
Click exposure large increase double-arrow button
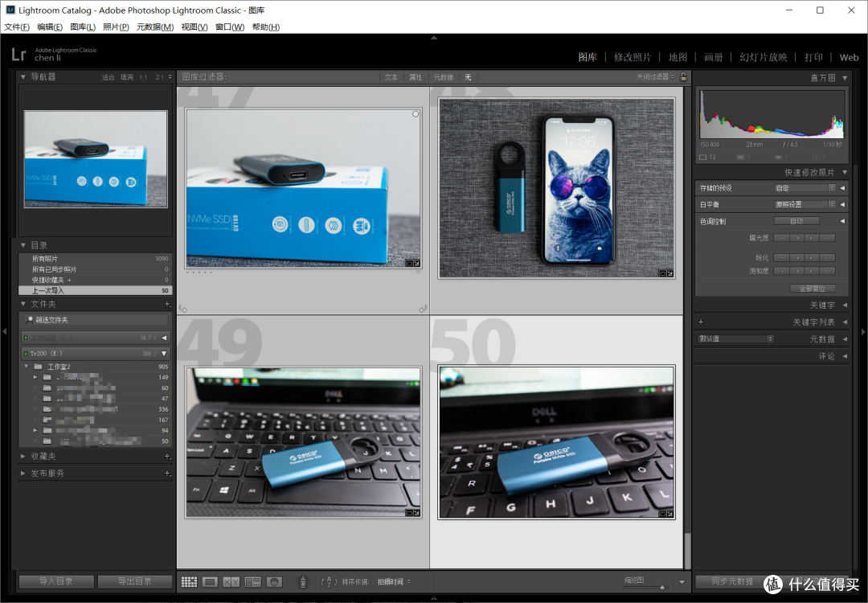pyautogui.click(x=828, y=238)
